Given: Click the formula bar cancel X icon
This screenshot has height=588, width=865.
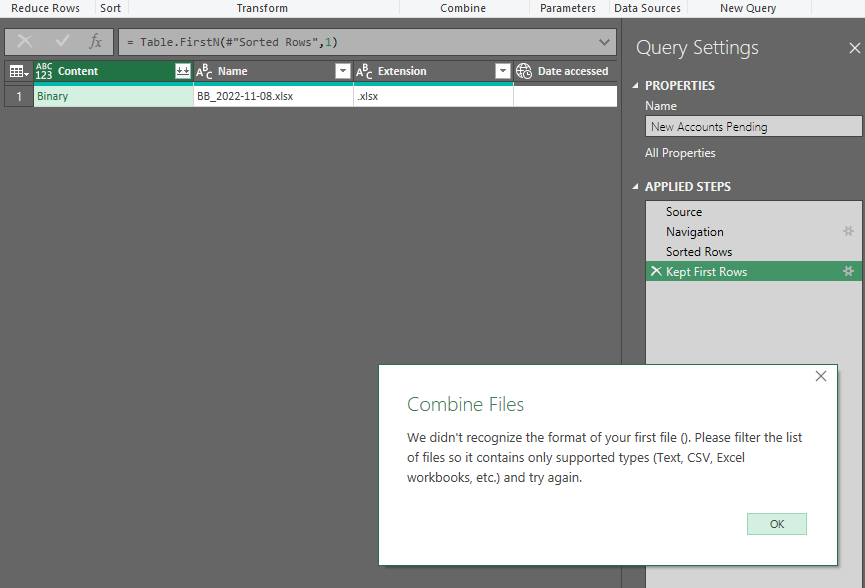Looking at the screenshot, I should point(25,41).
